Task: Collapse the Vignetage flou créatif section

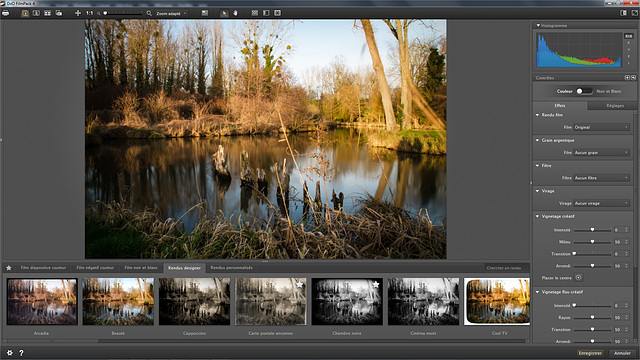Action: coord(538,292)
